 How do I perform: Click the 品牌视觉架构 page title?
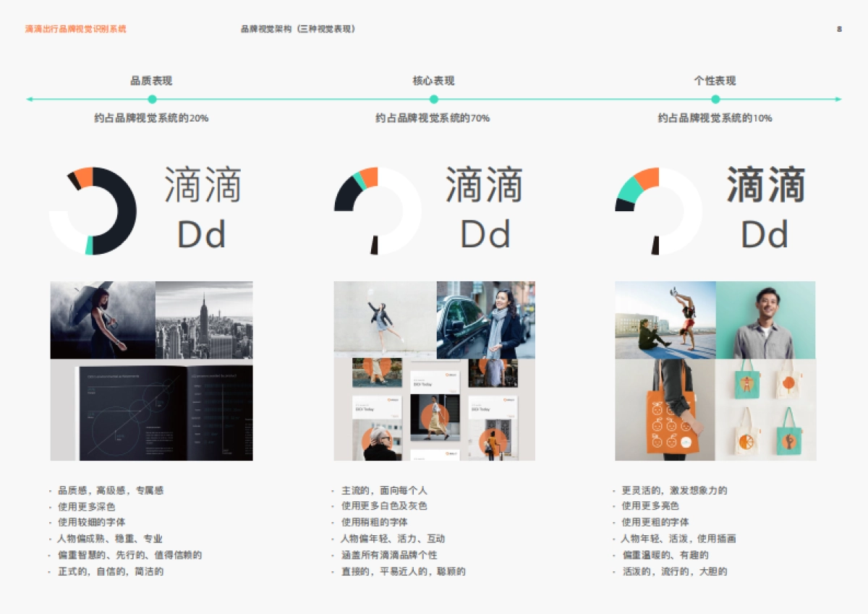[298, 29]
